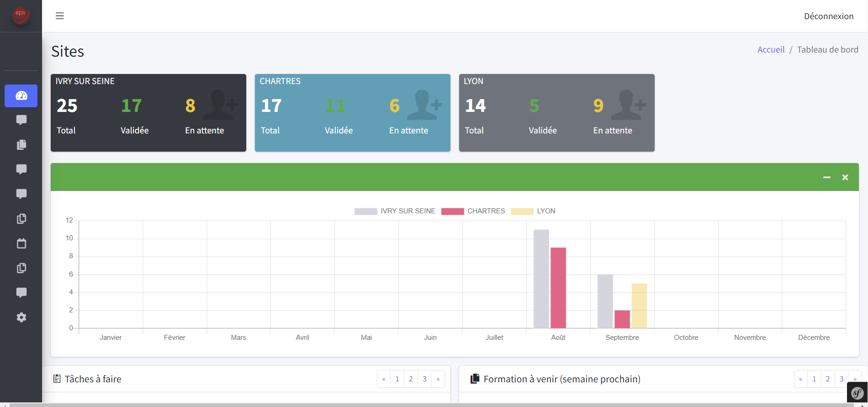Screen dimensions: 868x407
Task: Click the eps logo in the sidebar
Action: 21,15
